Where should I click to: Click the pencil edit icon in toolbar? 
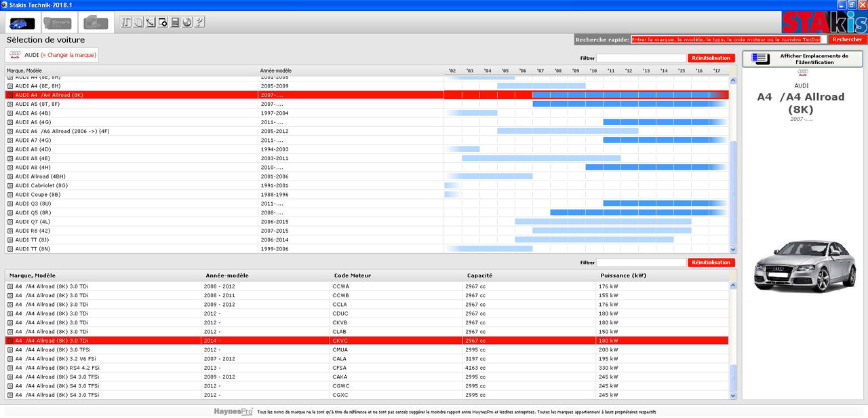tap(151, 22)
